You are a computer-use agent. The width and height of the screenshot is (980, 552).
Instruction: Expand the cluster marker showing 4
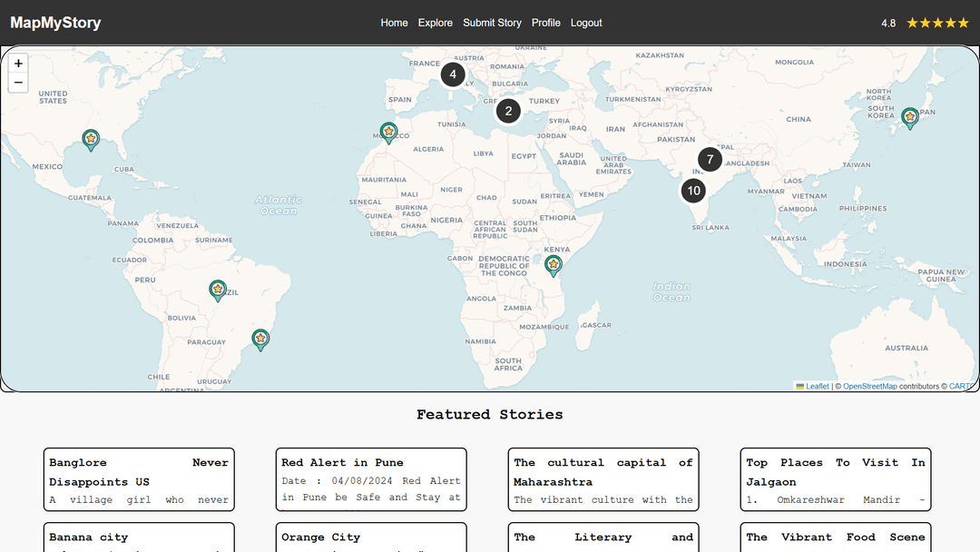coord(453,74)
